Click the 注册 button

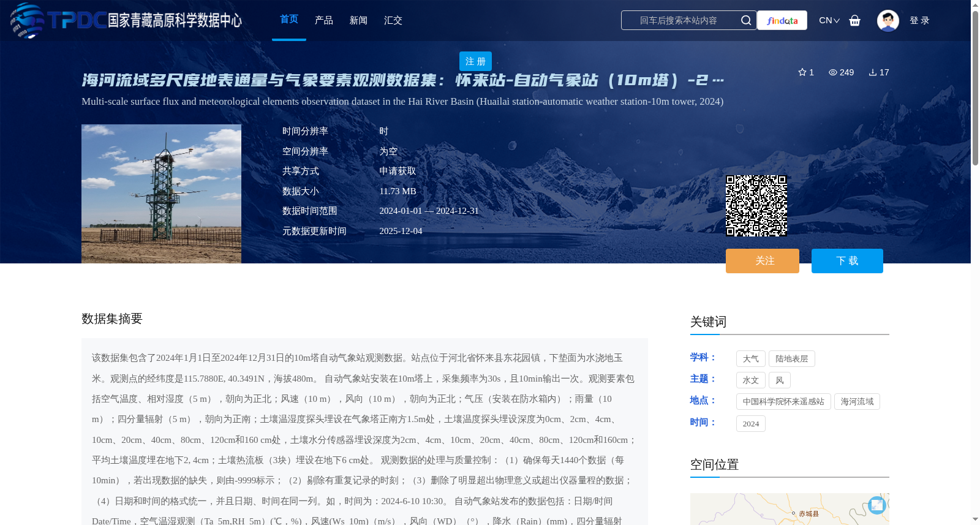click(475, 61)
